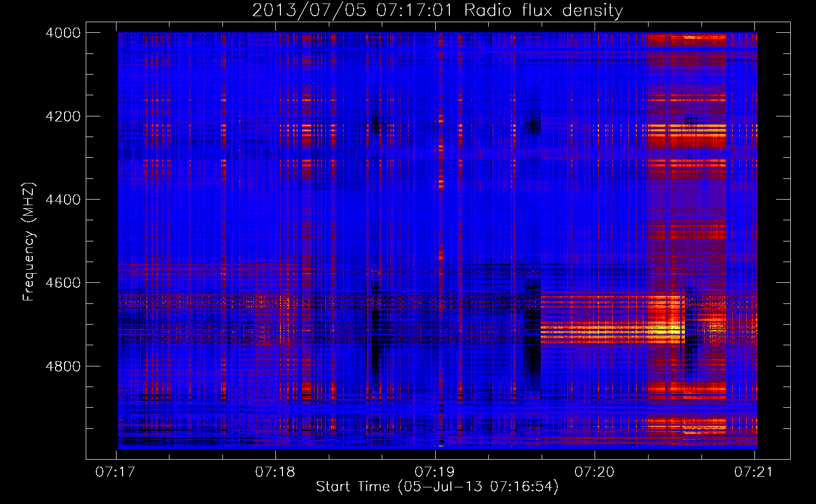Click the 4800 frequency tick label
The width and height of the screenshot is (816, 504).
point(63,366)
